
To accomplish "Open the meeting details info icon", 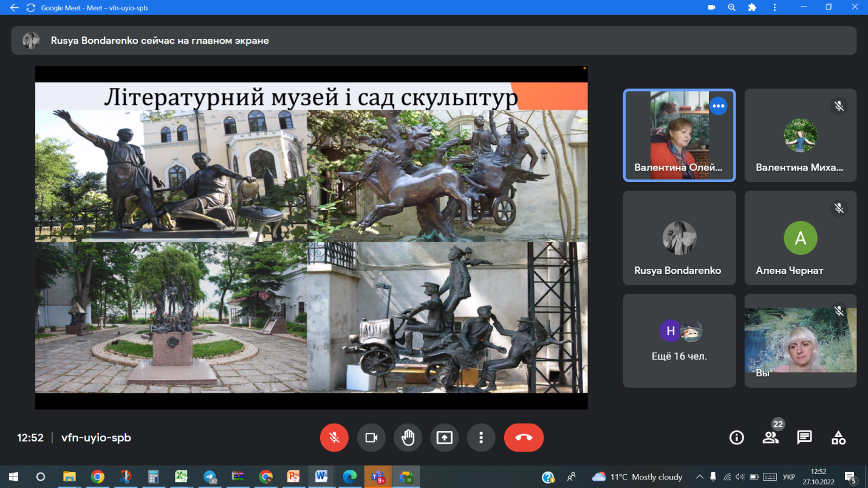I will click(x=736, y=438).
